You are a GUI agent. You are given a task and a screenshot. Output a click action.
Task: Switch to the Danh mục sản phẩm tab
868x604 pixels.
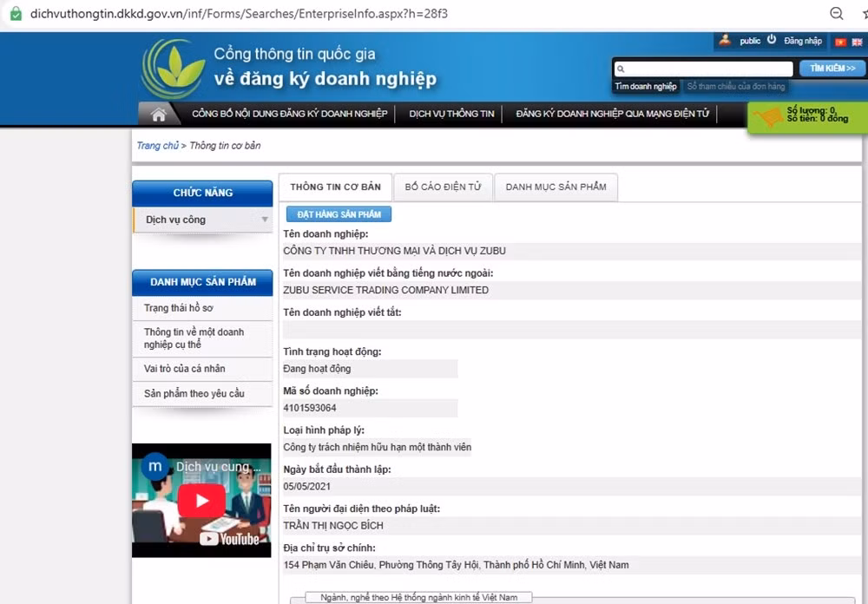click(556, 187)
